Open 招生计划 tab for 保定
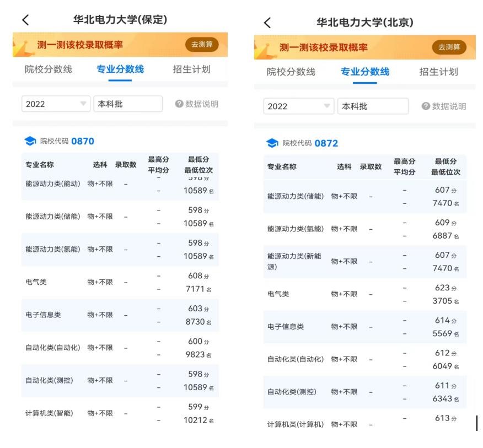The height and width of the screenshot is (448, 483). point(191,69)
